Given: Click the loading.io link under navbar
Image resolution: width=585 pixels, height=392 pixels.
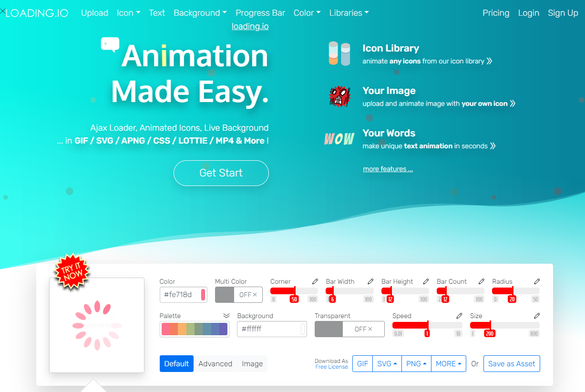Looking at the screenshot, I should (x=250, y=26).
